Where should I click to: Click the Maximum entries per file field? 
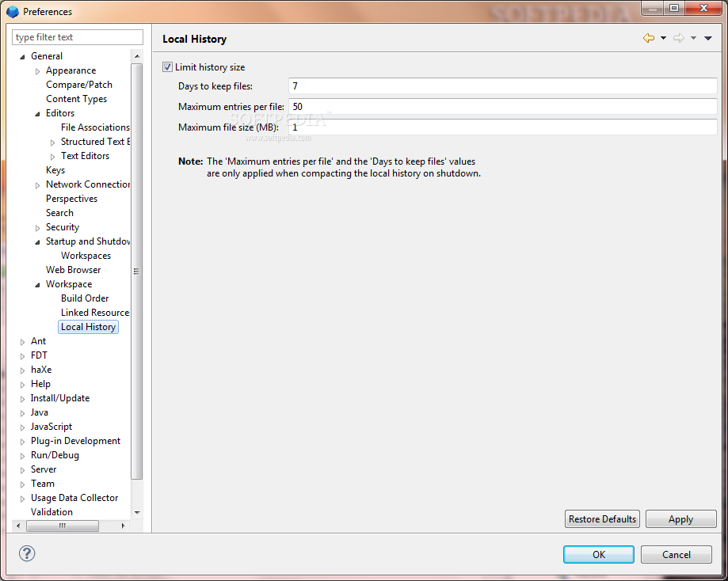click(503, 107)
